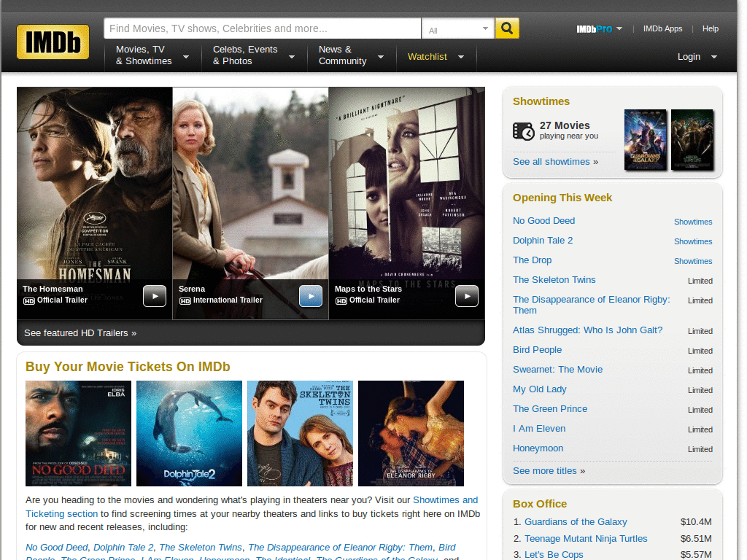Open Guardians of the Galaxy box office entry
Screen dimensions: 747x560
[576, 522]
